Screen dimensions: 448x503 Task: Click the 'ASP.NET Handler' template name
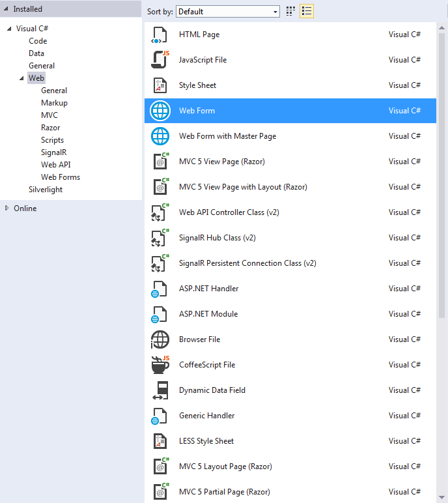pyautogui.click(x=209, y=289)
